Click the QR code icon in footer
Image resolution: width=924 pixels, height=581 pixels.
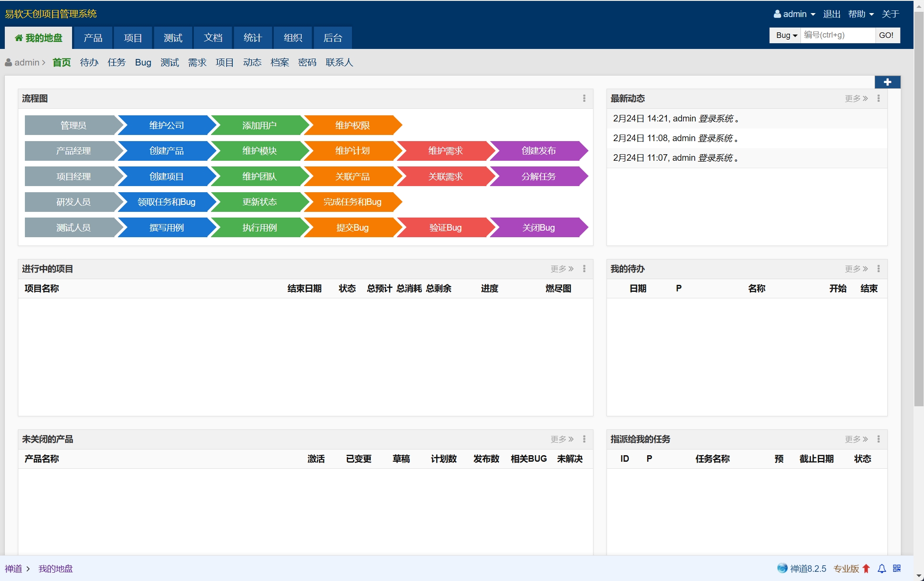coord(897,568)
